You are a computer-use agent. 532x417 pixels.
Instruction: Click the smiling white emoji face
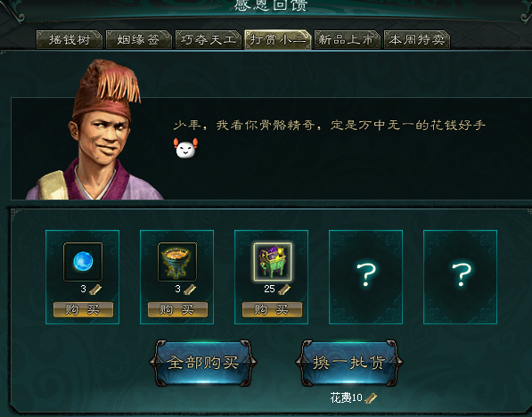pos(185,148)
